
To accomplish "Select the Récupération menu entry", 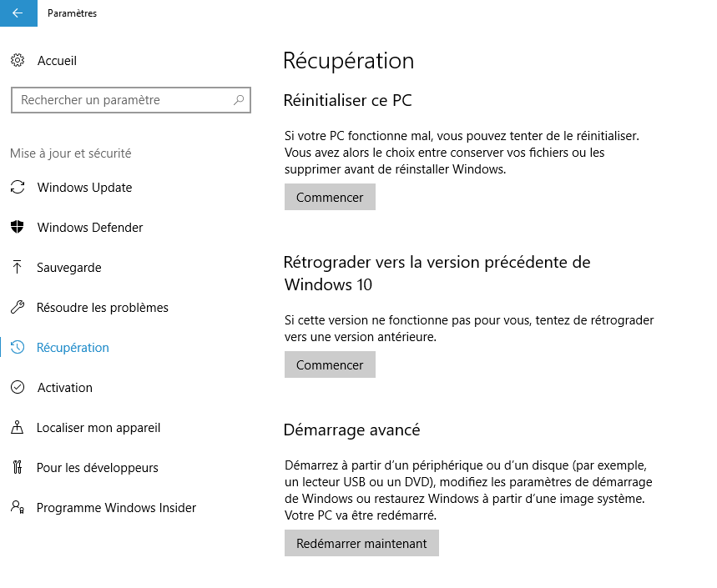I will 73,348.
